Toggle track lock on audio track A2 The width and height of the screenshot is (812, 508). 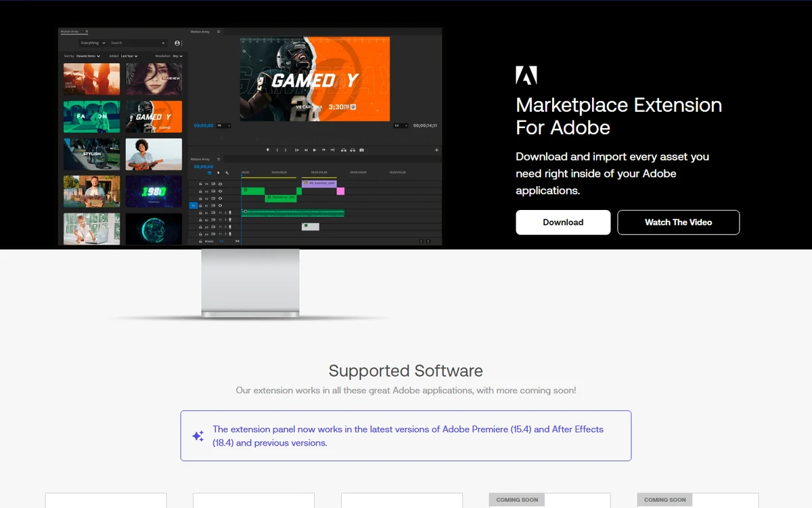tap(200, 220)
